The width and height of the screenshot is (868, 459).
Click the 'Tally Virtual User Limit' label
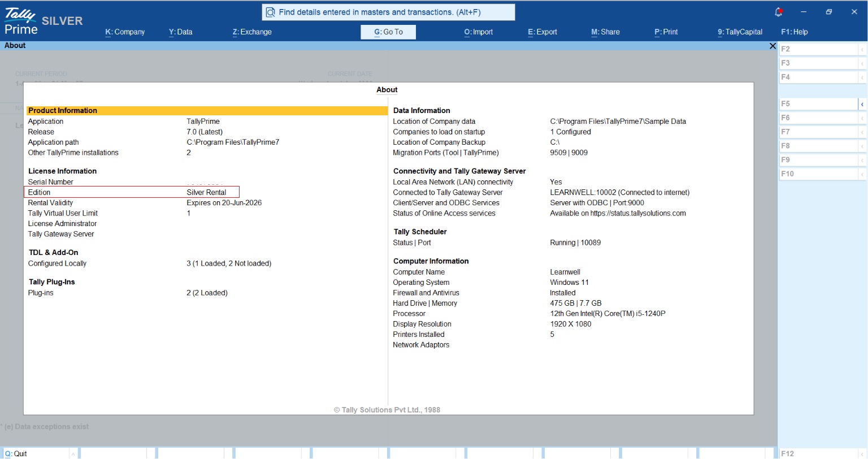click(x=63, y=213)
